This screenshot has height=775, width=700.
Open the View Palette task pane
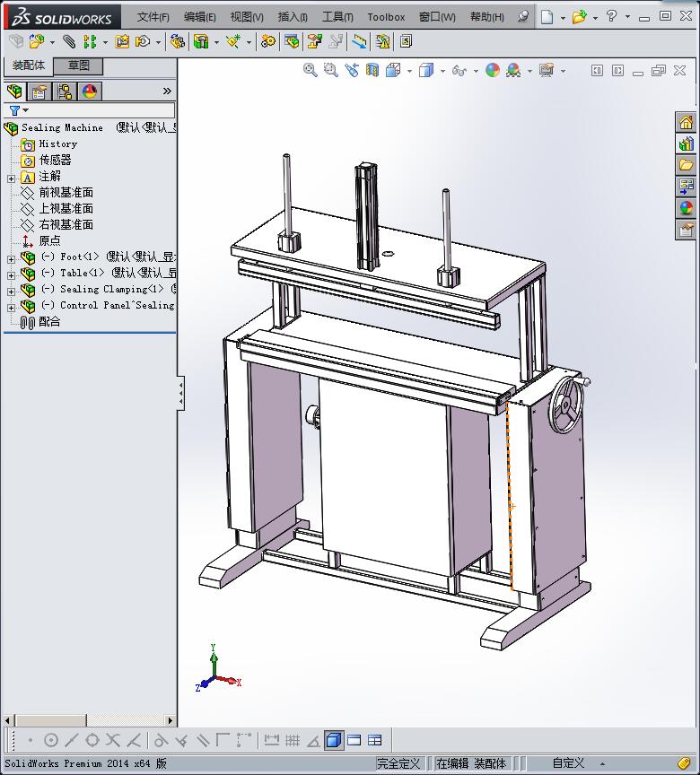[687, 187]
